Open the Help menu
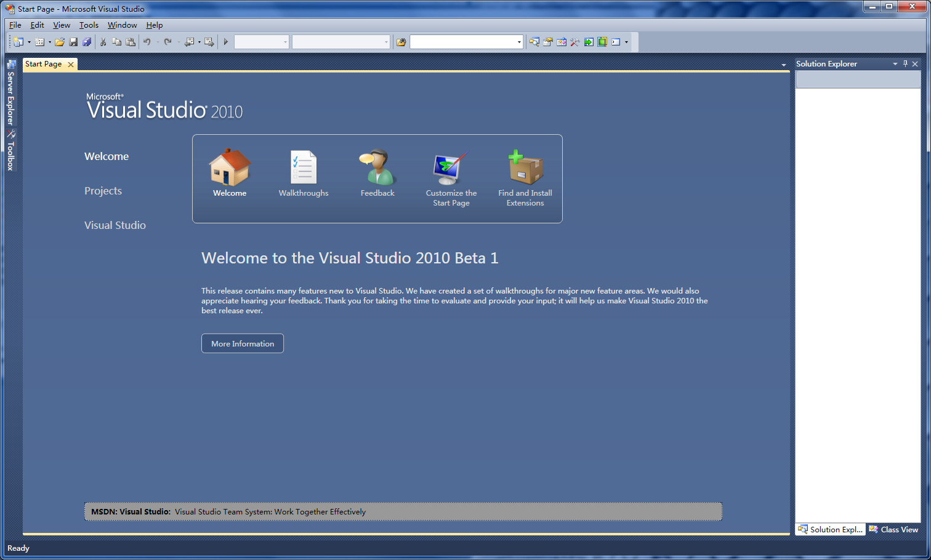931x560 pixels. click(155, 25)
